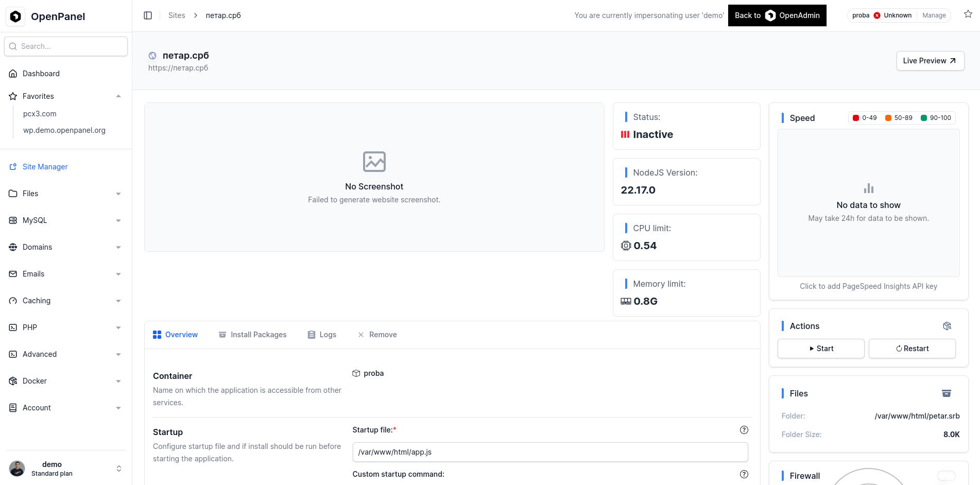This screenshot has width=980, height=485.
Task: Click the red 0-49 speed legend dot
Action: pos(856,117)
